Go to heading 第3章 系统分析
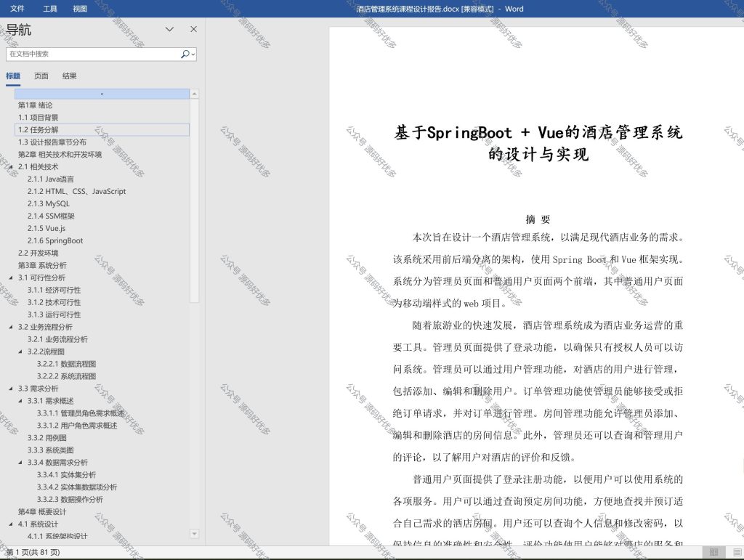This screenshot has height=560, width=744. (x=42, y=266)
